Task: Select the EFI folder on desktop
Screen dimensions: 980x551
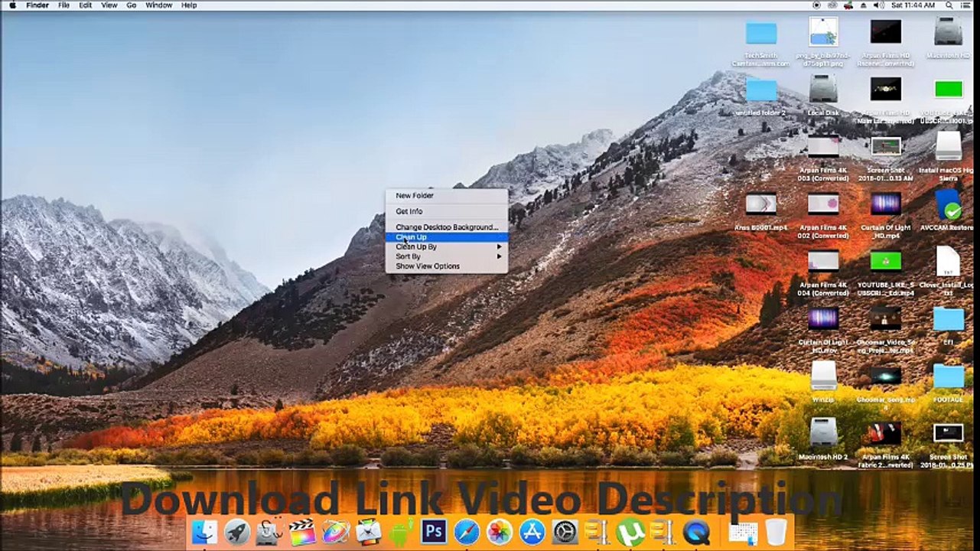Action: tap(949, 319)
